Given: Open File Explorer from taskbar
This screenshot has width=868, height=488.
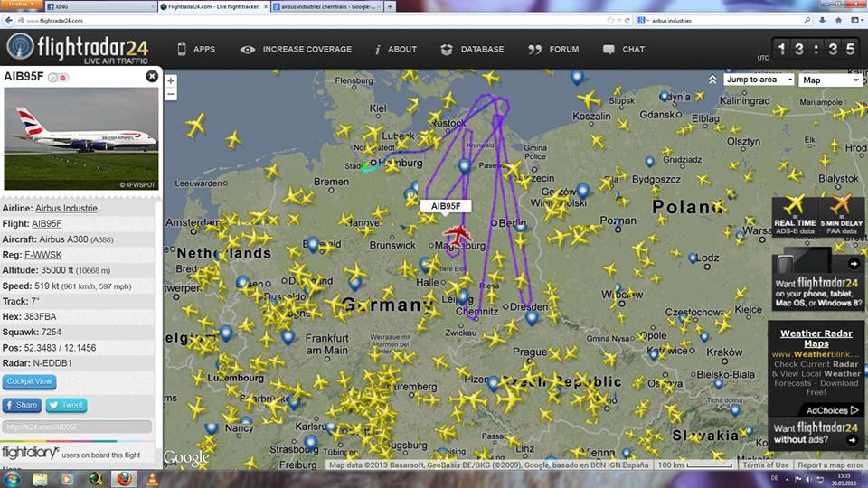Looking at the screenshot, I should pos(40,479).
